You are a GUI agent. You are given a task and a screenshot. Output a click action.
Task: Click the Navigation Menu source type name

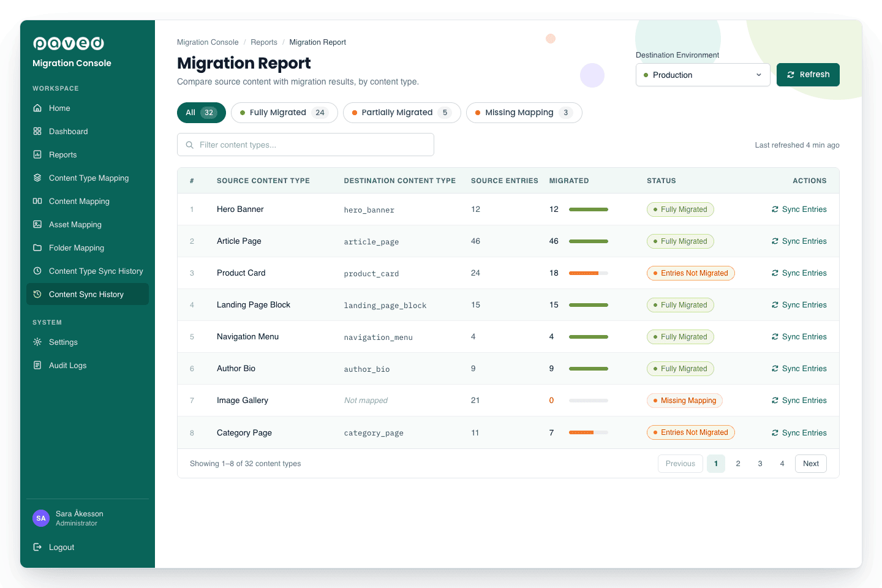pos(247,337)
